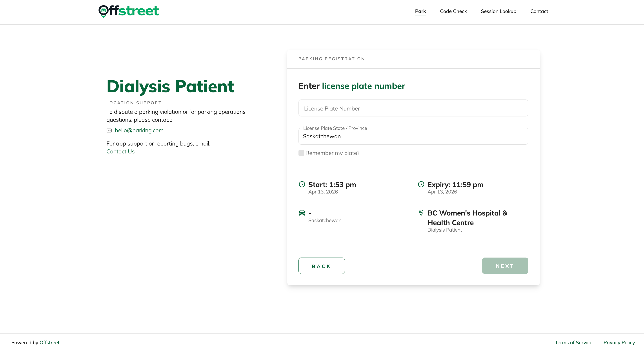The width and height of the screenshot is (644, 350).
Task: Open the Park navigation tab
Action: point(420,11)
